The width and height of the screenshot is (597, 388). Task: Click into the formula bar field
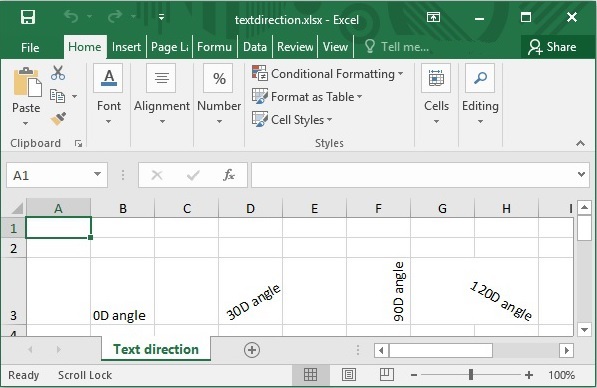click(413, 175)
